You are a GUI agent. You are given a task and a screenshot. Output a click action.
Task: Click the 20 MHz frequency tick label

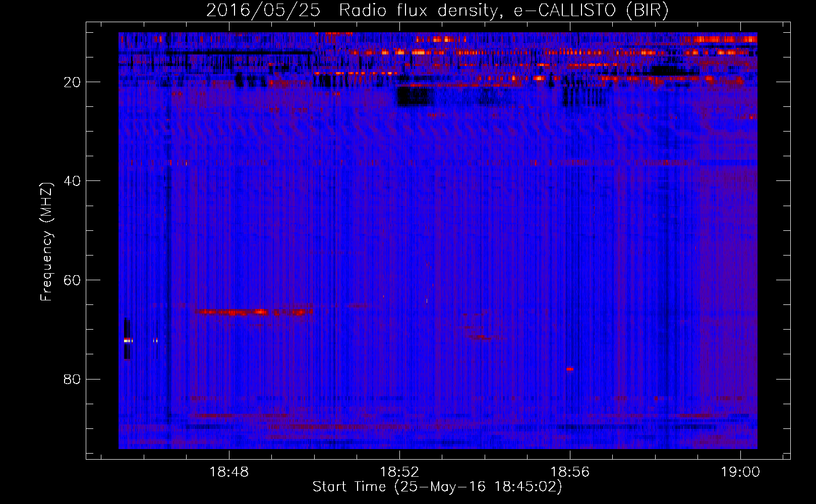72,82
